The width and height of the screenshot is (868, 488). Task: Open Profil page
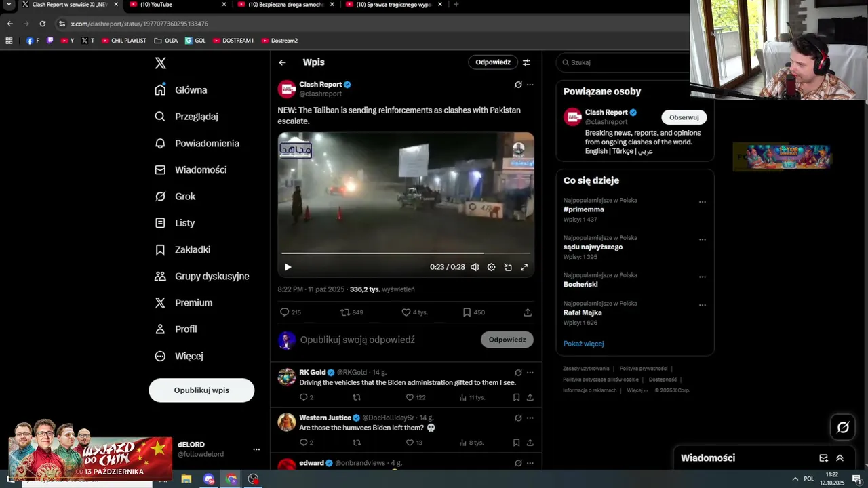tap(176, 329)
